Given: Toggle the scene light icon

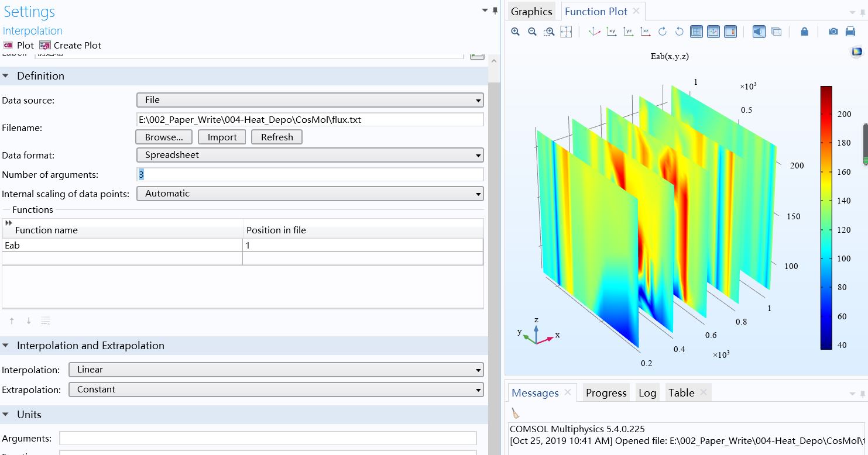Looking at the screenshot, I should point(759,32).
